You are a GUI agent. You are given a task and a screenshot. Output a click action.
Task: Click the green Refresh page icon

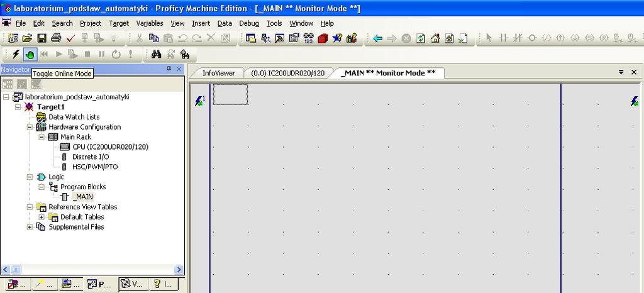[421, 38]
